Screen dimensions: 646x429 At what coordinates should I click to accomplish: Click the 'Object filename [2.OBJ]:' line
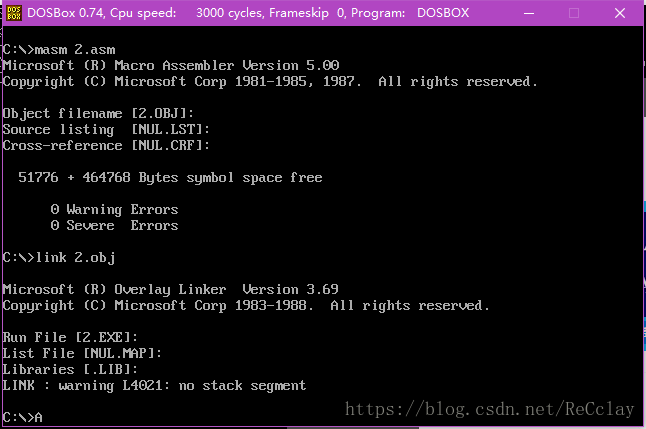98,113
